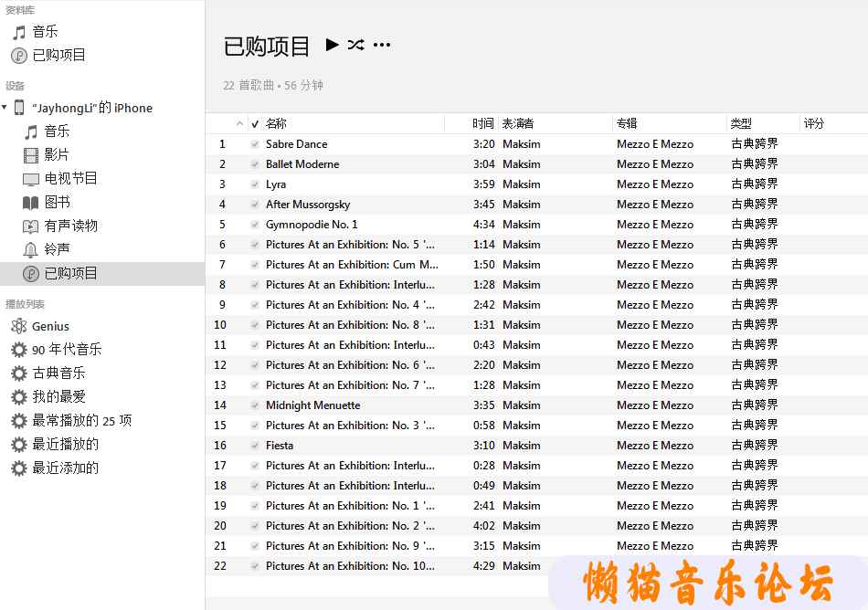Collapse the JayhongLi iPhone device tree
Viewport: 868px width, 610px height.
[x=5, y=107]
